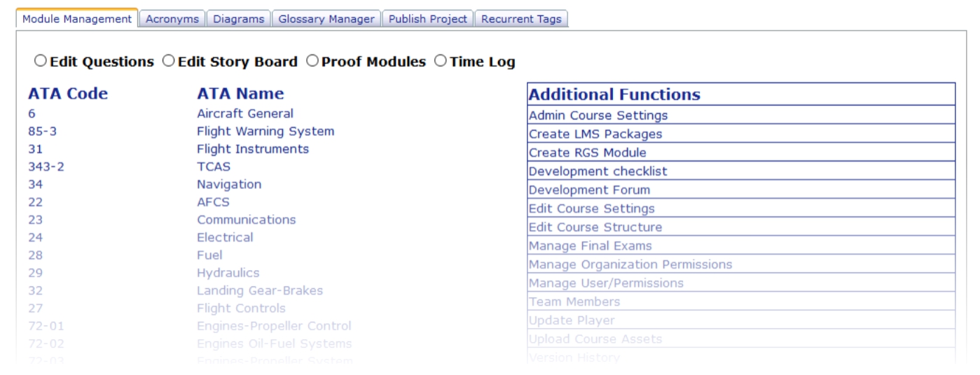Select the Edit Questions radio button
Image resolution: width=980 pixels, height=375 pixels.
click(x=40, y=62)
